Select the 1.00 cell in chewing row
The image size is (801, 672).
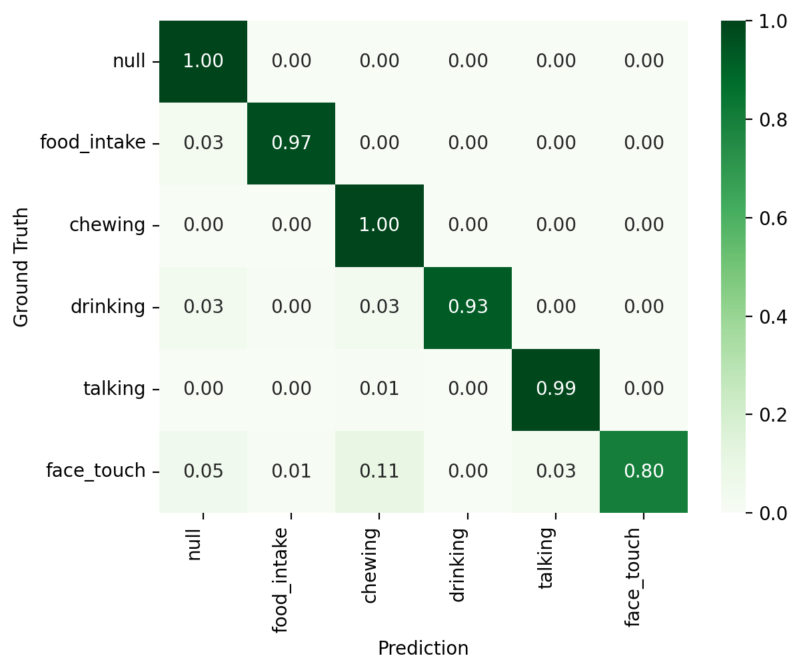tap(379, 225)
